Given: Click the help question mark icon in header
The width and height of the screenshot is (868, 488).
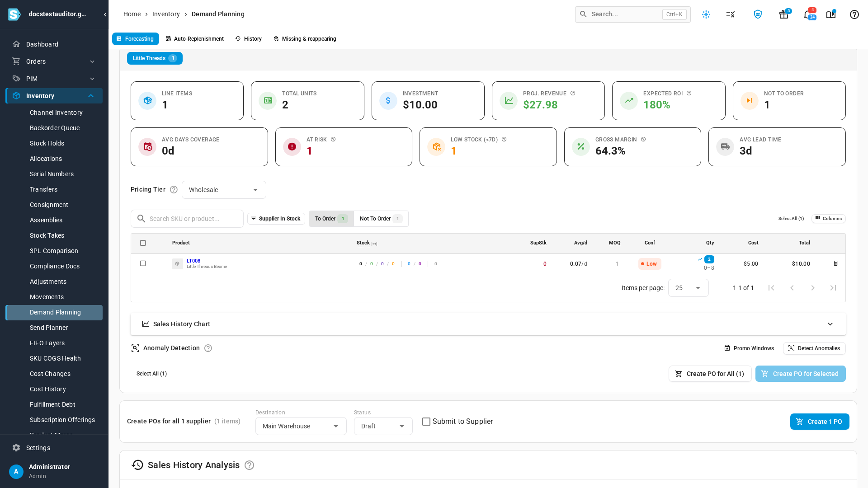Looking at the screenshot, I should coord(854,14).
